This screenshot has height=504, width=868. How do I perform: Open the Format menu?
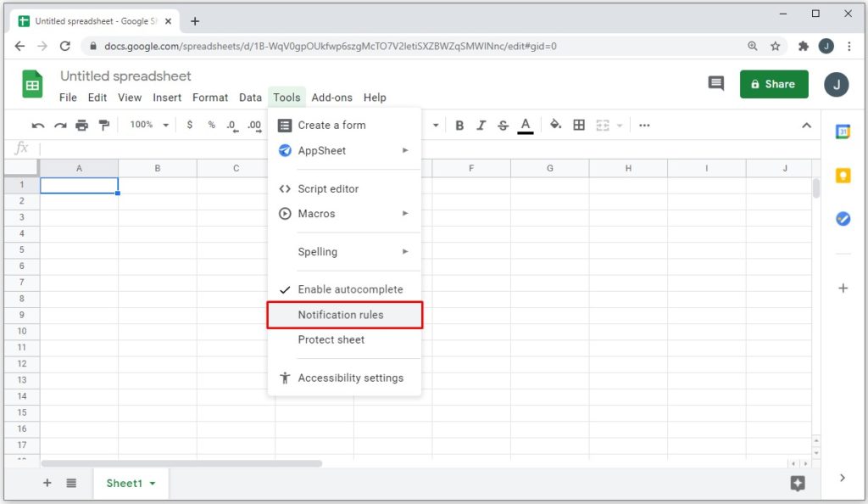(210, 98)
